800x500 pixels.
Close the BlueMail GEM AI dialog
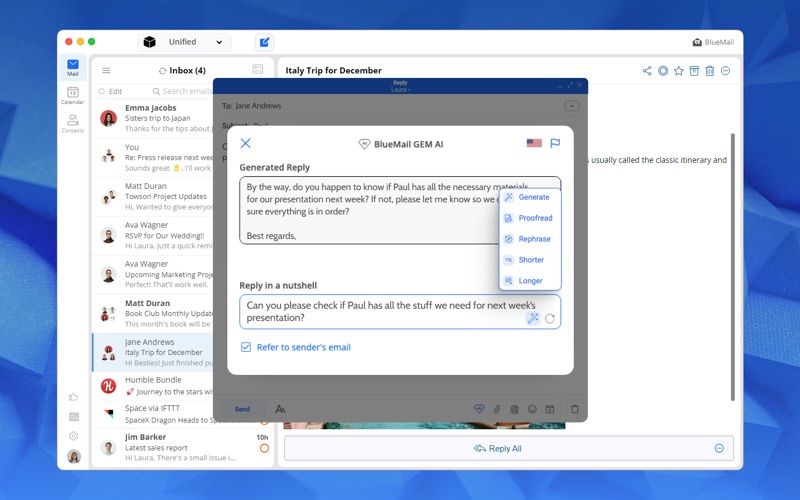245,143
